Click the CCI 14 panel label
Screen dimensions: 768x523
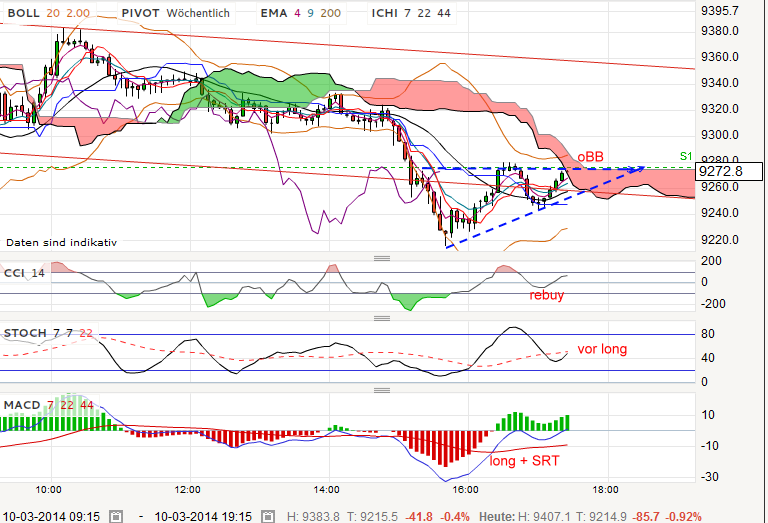point(24,273)
